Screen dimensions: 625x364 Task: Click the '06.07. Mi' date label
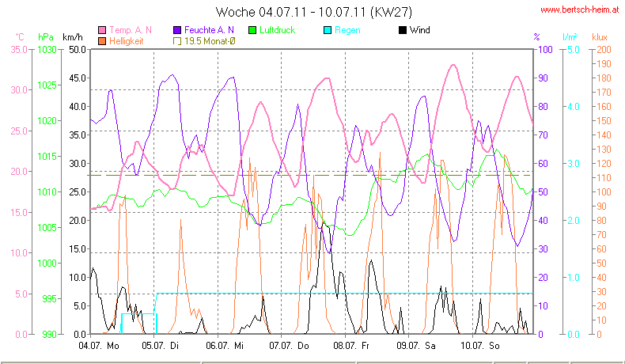[x=225, y=346]
